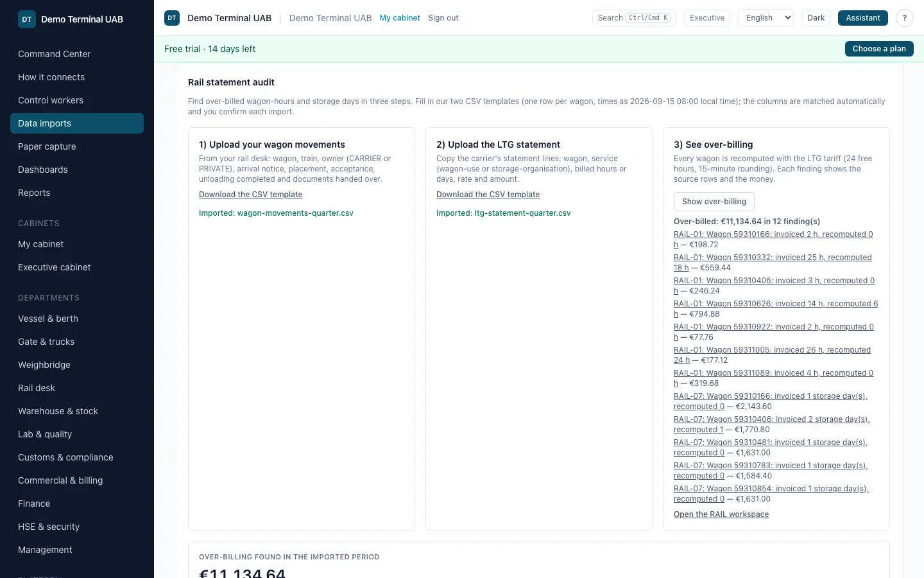Open Weighbridge department
The height and width of the screenshot is (578, 924).
[77, 365]
